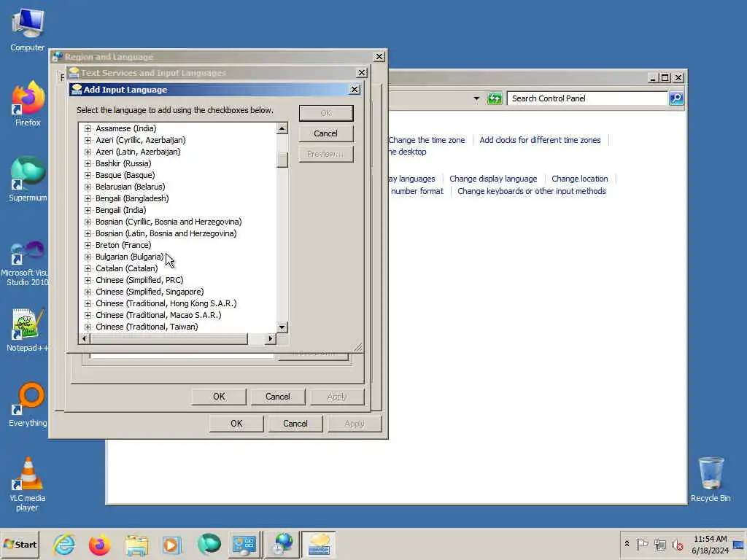Image resolution: width=747 pixels, height=560 pixels.
Task: Click the down arrow of language list scrollbar
Action: tap(282, 327)
